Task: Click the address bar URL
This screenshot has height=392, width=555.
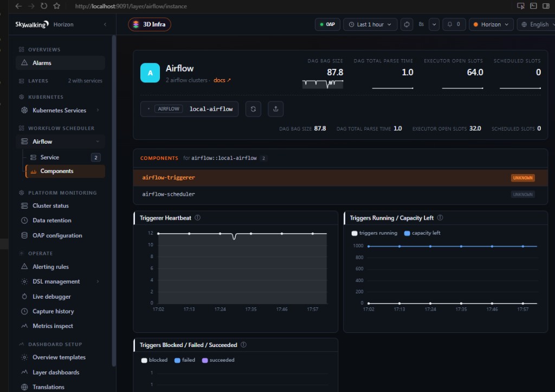Action: pyautogui.click(x=131, y=7)
